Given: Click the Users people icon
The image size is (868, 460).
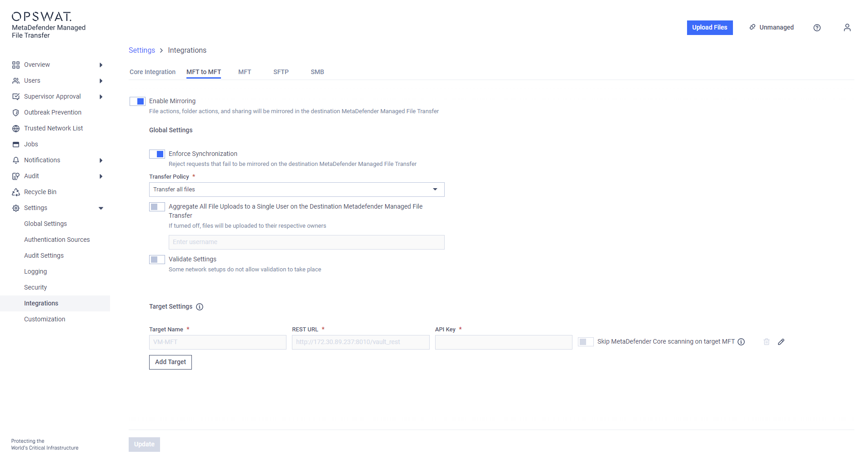Looking at the screenshot, I should coord(16,81).
